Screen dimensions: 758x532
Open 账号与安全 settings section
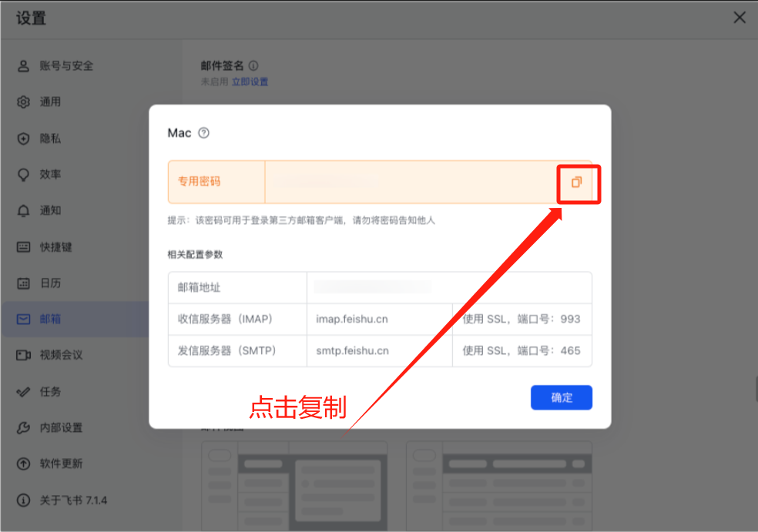(66, 65)
